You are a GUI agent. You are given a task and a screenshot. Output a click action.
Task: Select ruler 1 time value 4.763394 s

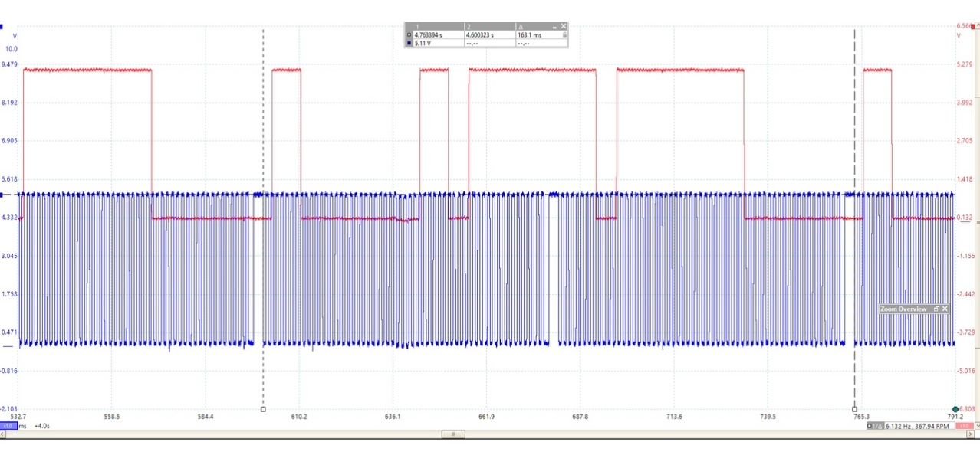click(x=433, y=35)
